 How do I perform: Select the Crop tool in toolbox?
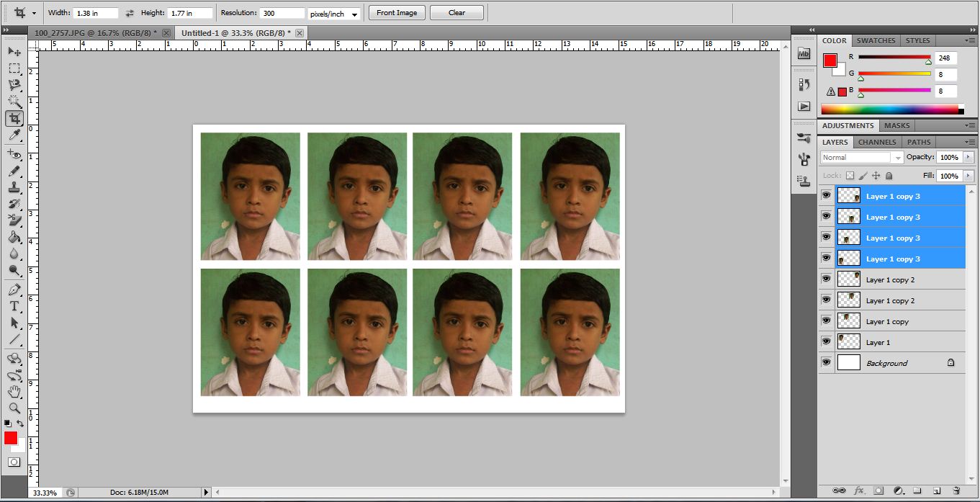click(x=14, y=118)
